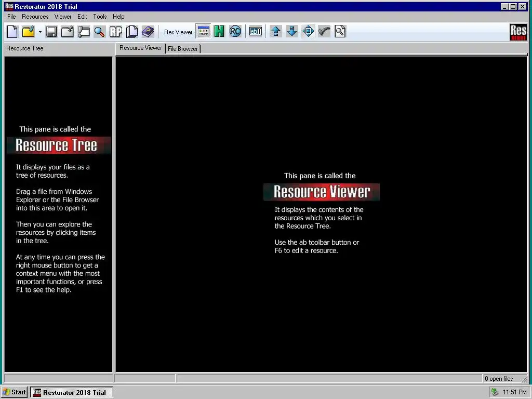Click the gray checkmark commit icon

(324, 32)
